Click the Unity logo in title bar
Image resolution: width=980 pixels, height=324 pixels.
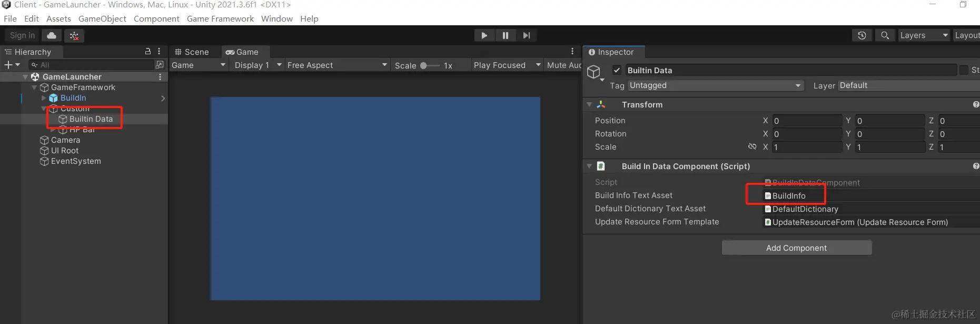coord(6,5)
